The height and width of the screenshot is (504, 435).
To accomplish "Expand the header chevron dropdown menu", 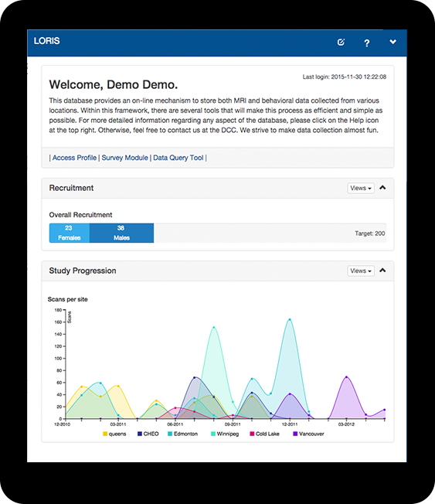I will click(393, 42).
